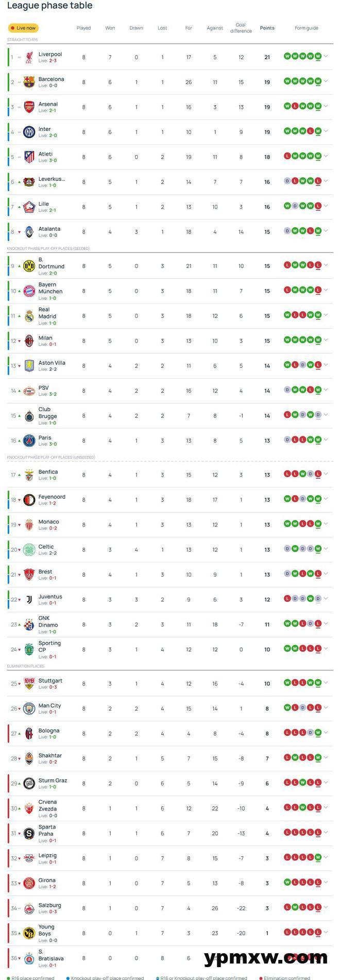340x980 pixels.
Task: Open the Atleti team link
Action: 45,154
